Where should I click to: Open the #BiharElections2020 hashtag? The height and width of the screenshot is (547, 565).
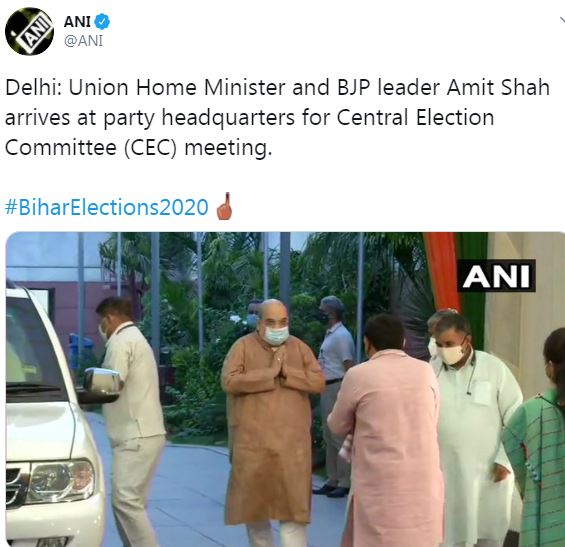[107, 207]
